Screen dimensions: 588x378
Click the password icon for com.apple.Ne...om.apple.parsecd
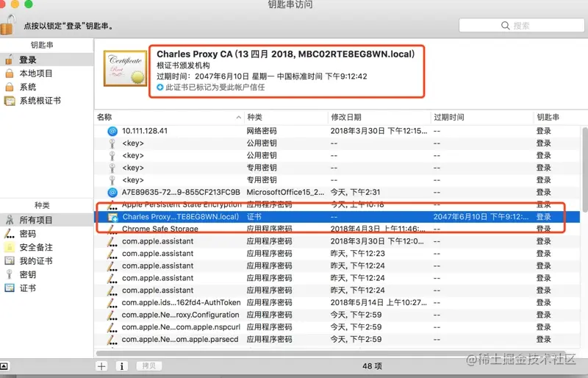(112, 340)
